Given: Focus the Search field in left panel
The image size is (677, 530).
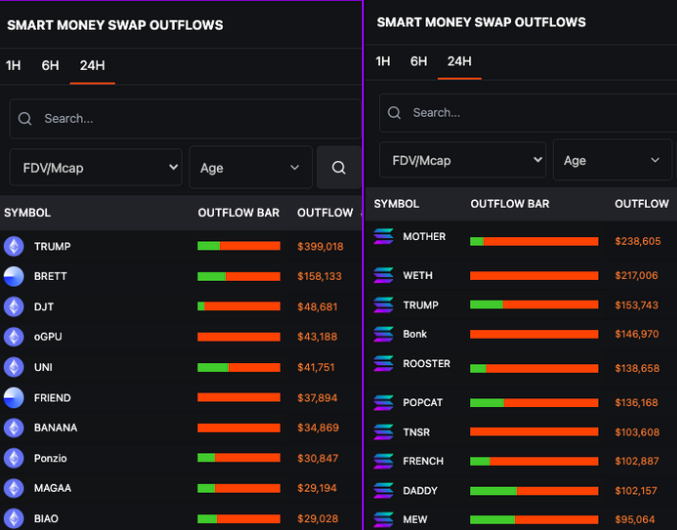Looking at the screenshot, I should [x=186, y=119].
